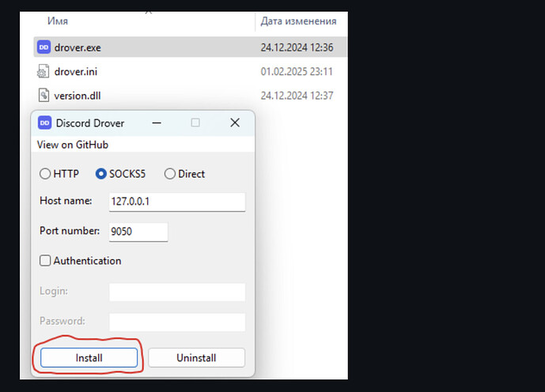This screenshot has height=392, width=545.
Task: Focus the Host name input field
Action: click(177, 202)
